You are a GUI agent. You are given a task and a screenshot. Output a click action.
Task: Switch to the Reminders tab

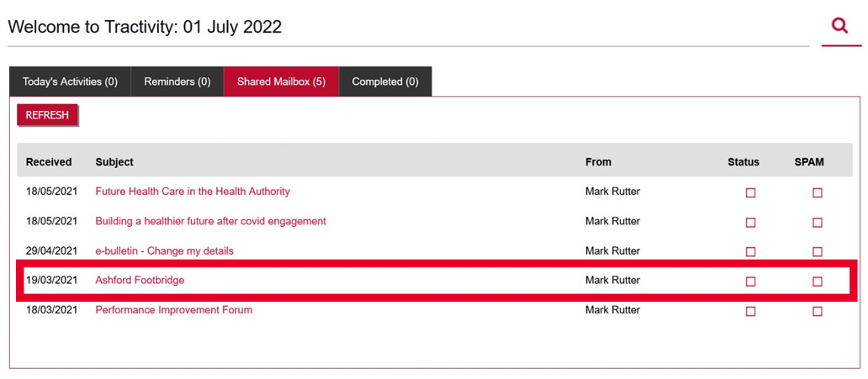(x=177, y=82)
